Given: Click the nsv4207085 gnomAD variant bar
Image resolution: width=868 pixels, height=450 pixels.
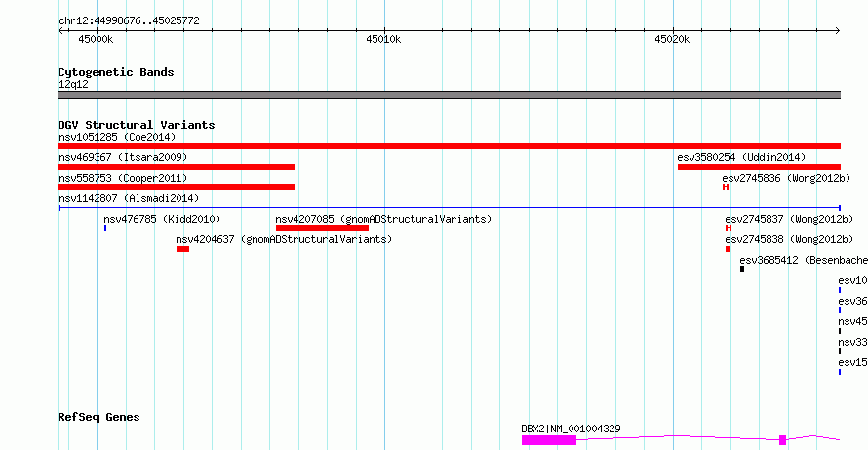Looking at the screenshot, I should [322, 228].
